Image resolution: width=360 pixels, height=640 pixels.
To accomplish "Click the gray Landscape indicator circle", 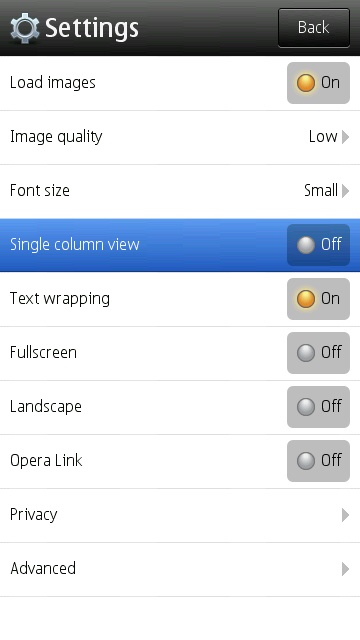I will click(x=306, y=407).
